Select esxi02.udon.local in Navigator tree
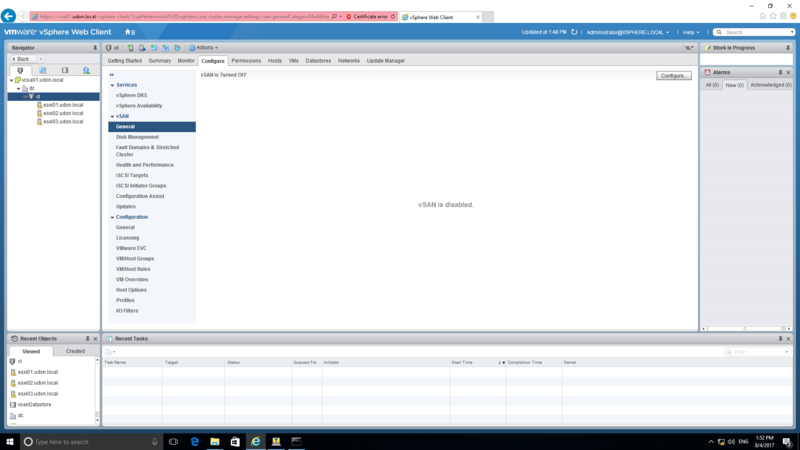Screen dimensions: 800x450 (x=63, y=113)
